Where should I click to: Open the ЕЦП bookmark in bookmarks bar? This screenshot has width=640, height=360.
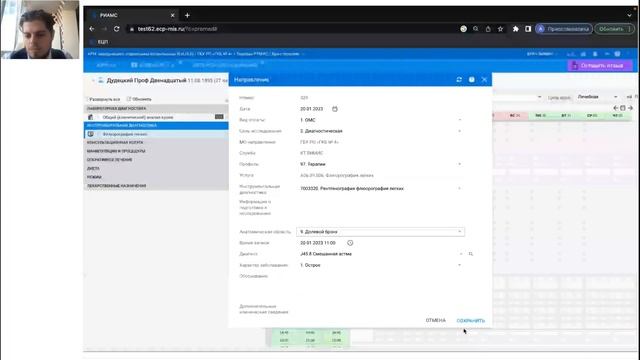pos(99,42)
